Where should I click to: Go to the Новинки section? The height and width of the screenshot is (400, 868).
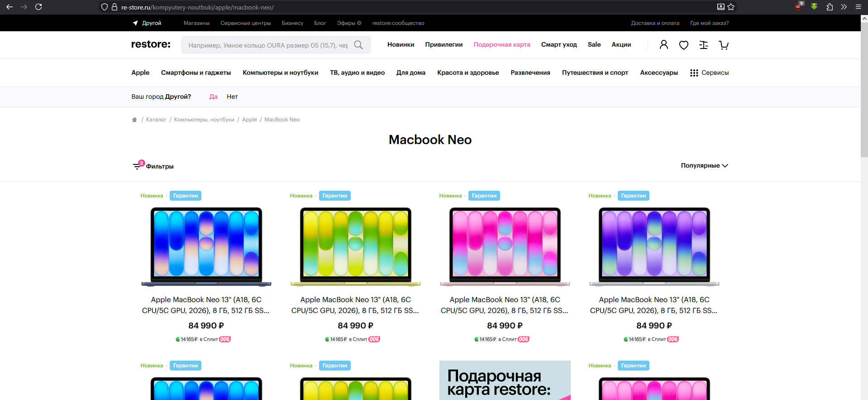pyautogui.click(x=401, y=44)
